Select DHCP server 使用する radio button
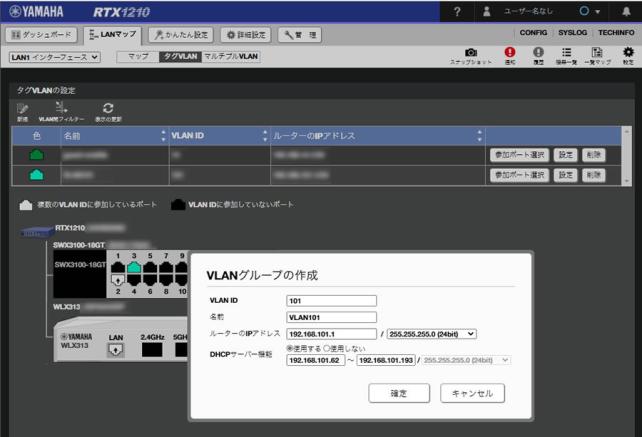This screenshot has width=642, height=437. 289,349
